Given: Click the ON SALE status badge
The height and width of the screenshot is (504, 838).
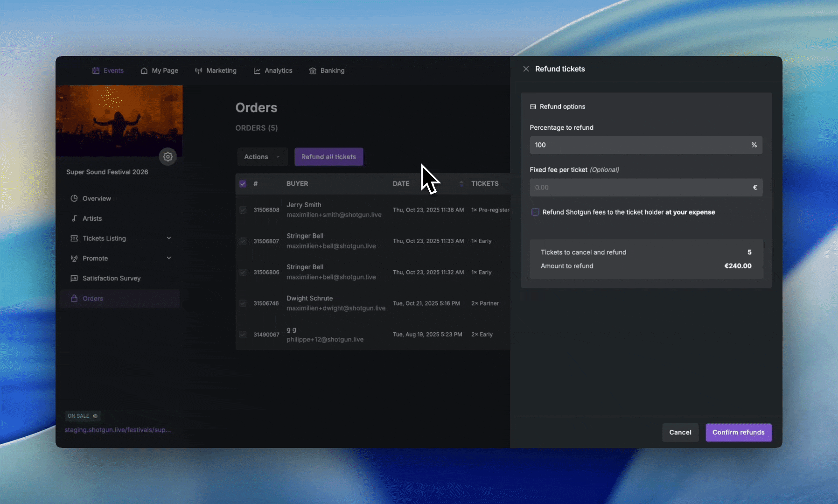Looking at the screenshot, I should pyautogui.click(x=83, y=416).
